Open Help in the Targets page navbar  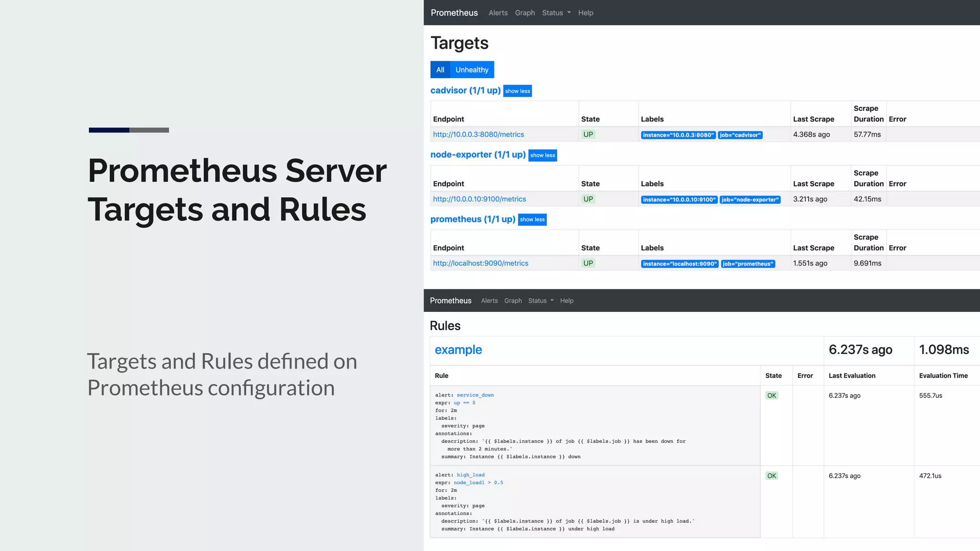pyautogui.click(x=585, y=13)
